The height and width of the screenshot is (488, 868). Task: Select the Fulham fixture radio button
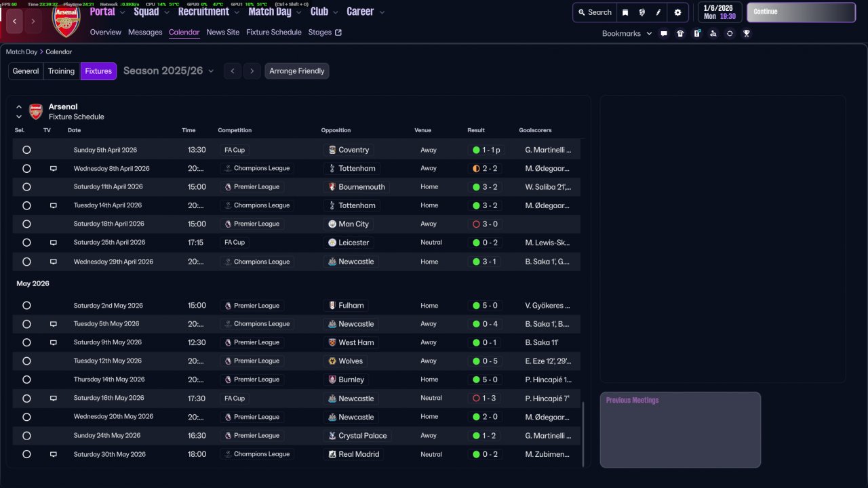pos(26,306)
